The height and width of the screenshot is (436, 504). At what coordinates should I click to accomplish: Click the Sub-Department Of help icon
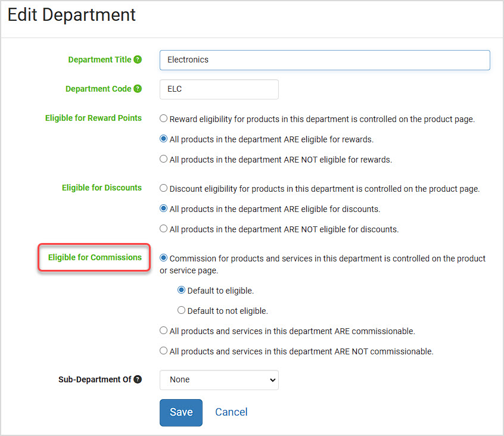138,379
